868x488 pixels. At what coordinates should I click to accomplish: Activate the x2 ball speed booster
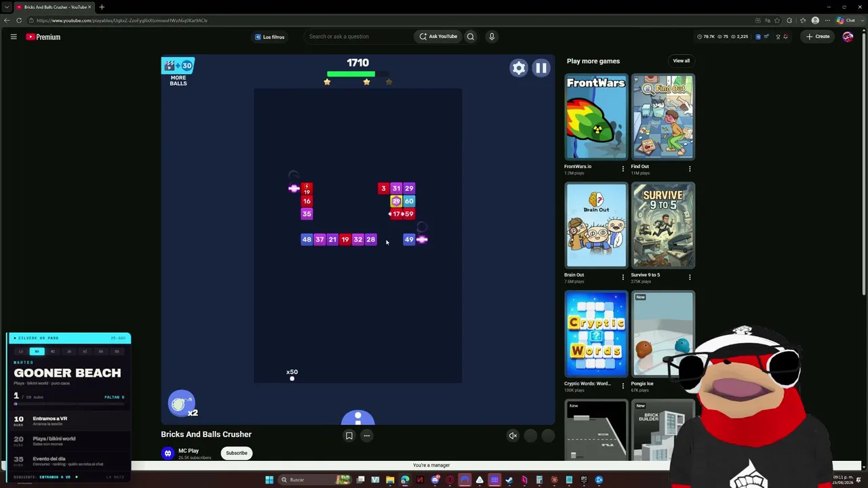tap(182, 404)
